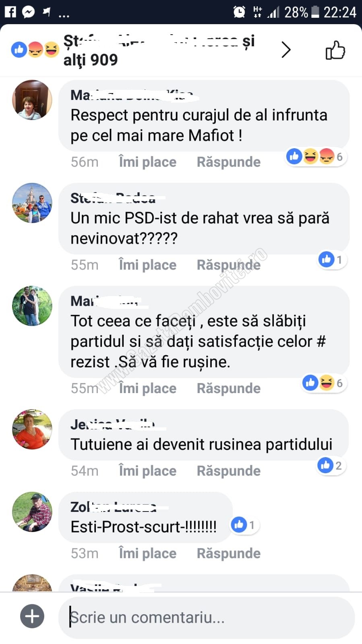Reply to the 'Respect pentru curajul' comment
Viewport: 362px width, 644px height.
228,162
